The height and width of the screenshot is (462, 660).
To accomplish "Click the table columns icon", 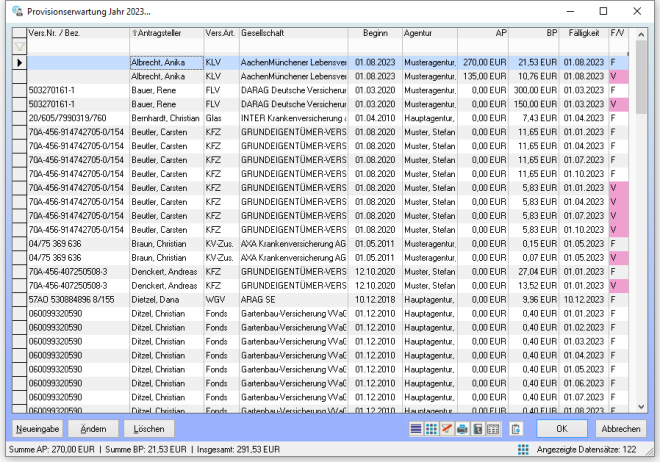I will 494,429.
